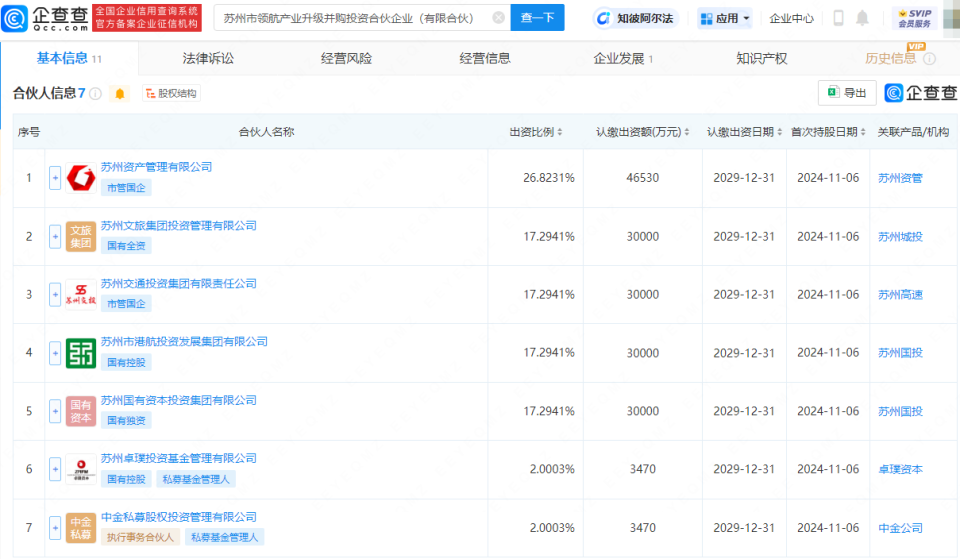Click the 46530 subscribed amount cell
Screen dimensions: 960x559
(x=642, y=178)
